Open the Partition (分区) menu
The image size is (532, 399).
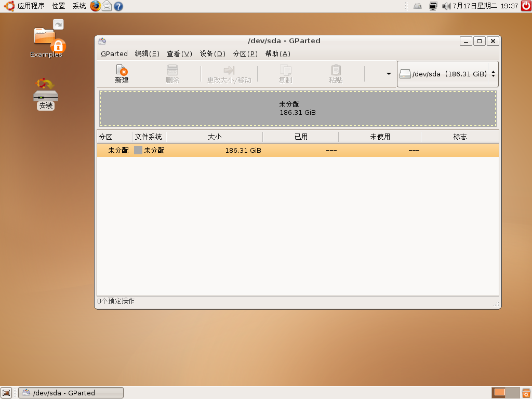click(245, 54)
